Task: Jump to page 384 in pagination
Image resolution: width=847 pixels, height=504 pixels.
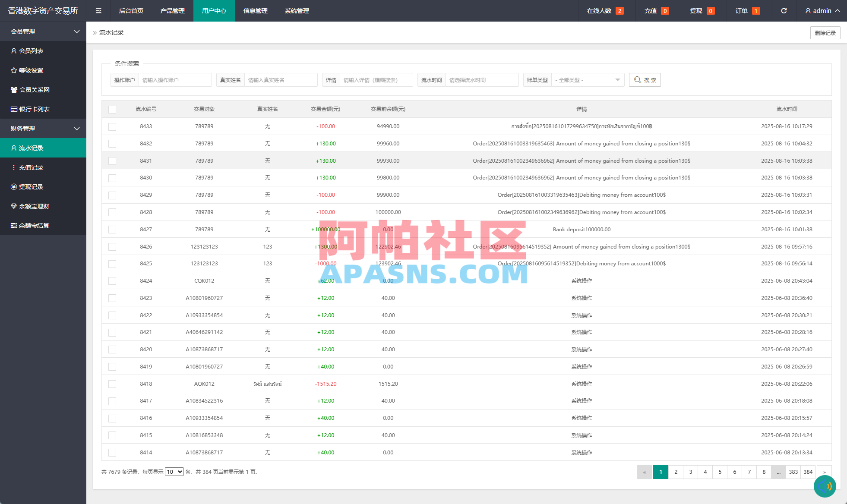Action: coord(807,472)
